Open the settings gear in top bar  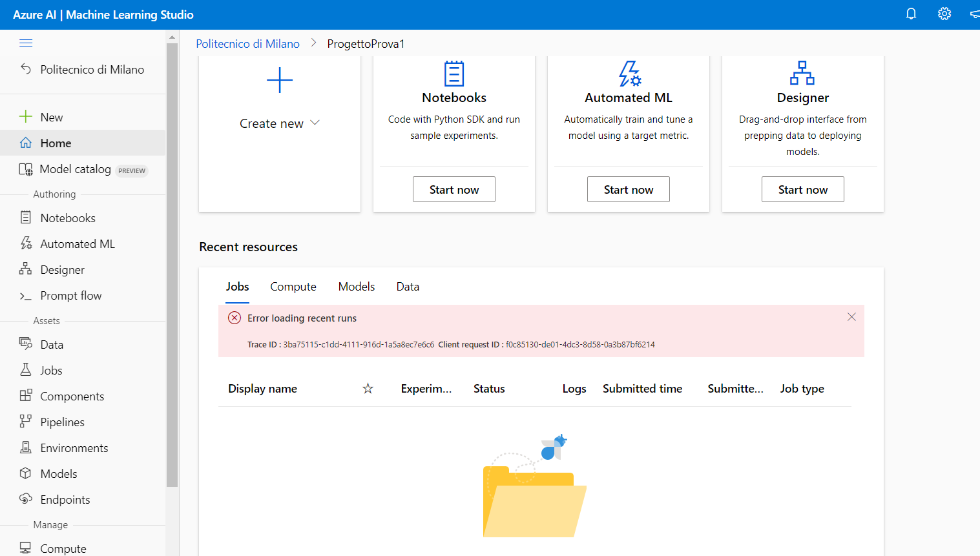[944, 14]
